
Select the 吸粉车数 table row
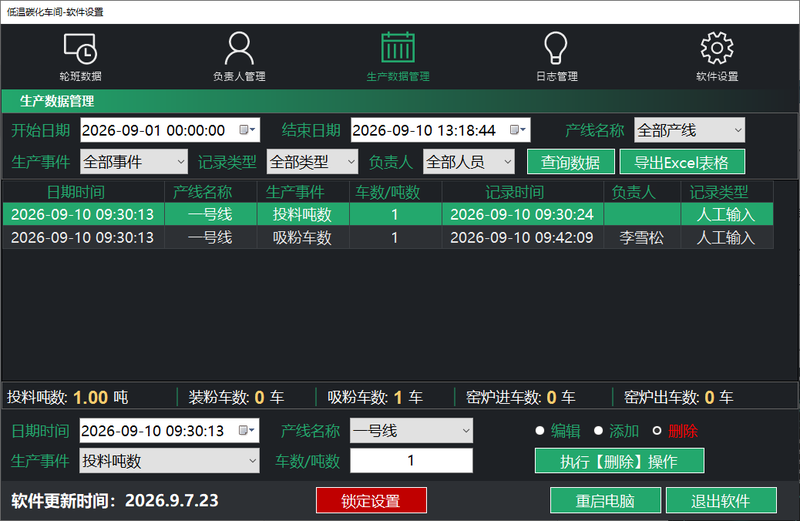(x=388, y=237)
